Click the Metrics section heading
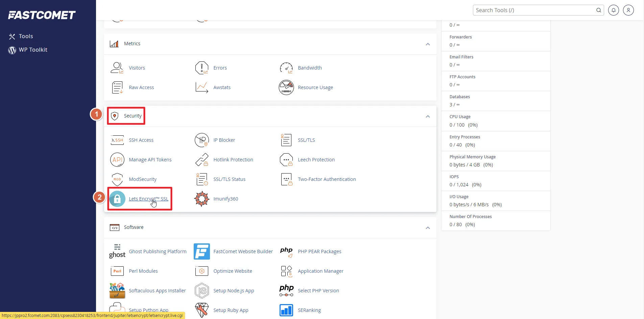644x319 pixels. (132, 44)
